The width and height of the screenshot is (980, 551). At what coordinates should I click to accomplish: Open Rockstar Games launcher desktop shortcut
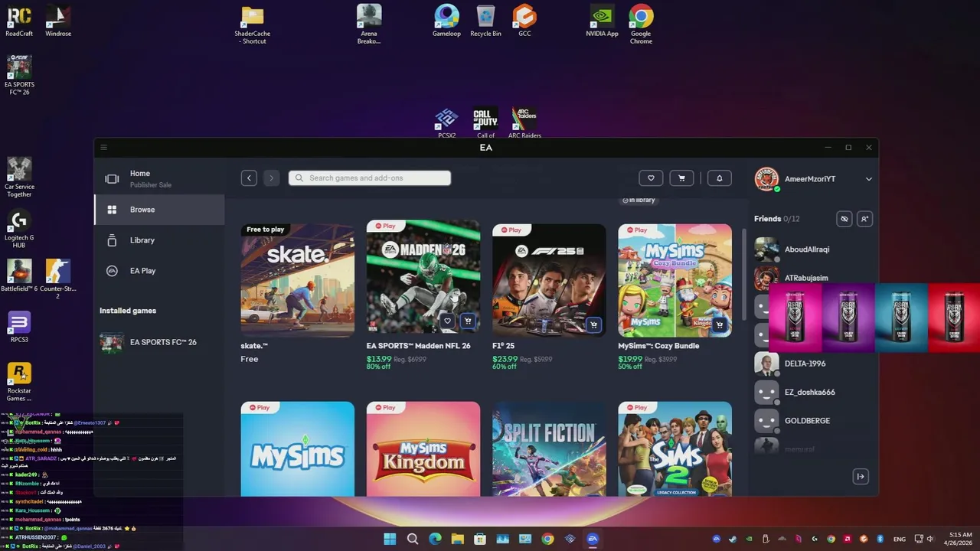(x=19, y=382)
